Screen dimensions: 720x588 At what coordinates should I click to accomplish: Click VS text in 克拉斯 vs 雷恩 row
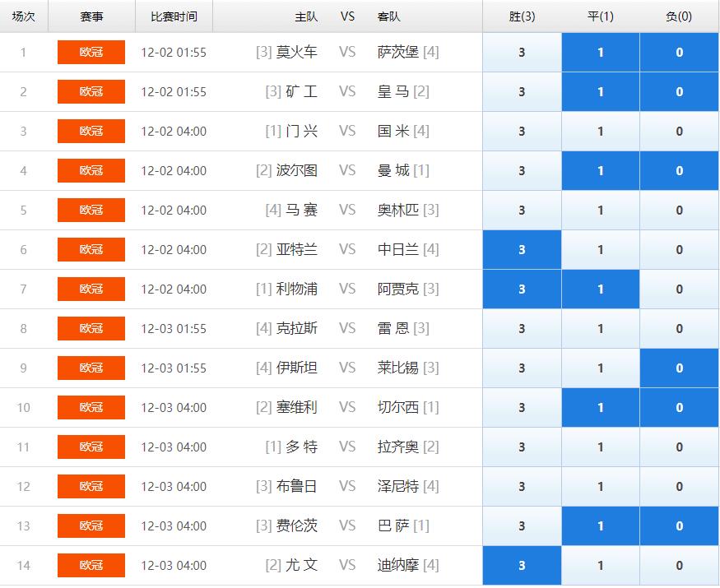[x=347, y=329]
